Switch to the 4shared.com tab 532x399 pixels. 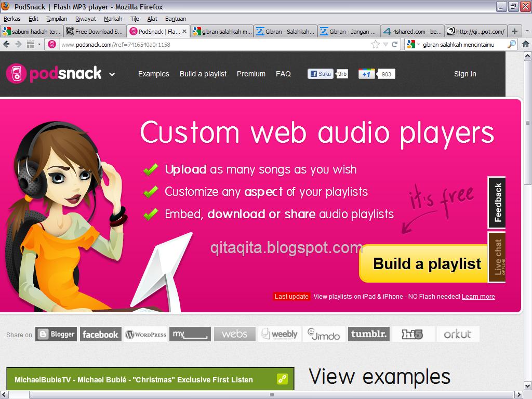412,32
